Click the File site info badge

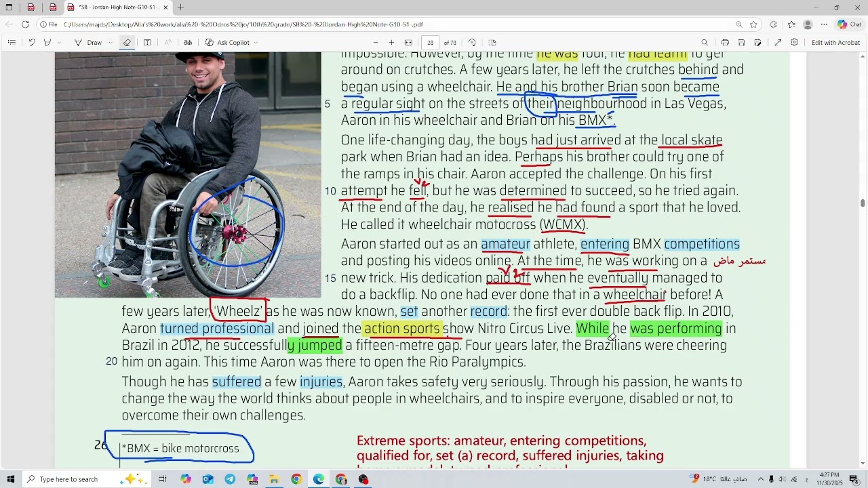[48, 24]
